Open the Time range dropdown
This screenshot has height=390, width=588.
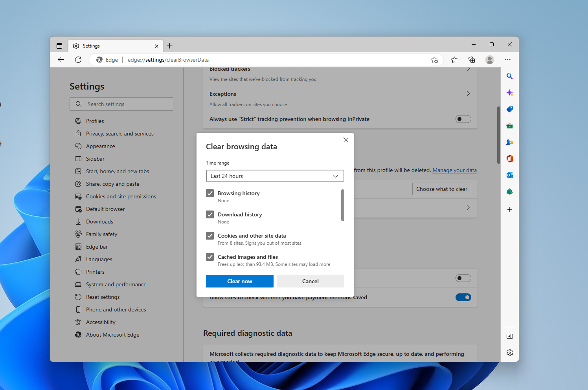point(275,176)
